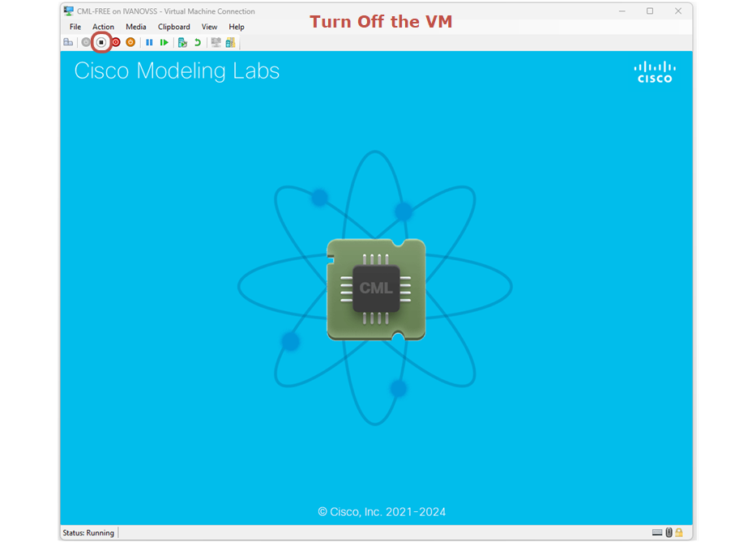This screenshot has width=756, height=542.
Task: Save VM state with the orange icon
Action: 130,42
